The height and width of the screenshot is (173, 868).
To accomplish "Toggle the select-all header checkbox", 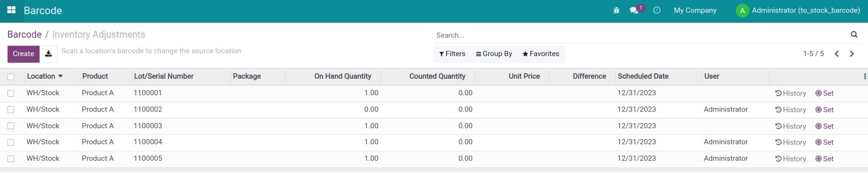I will point(11,77).
